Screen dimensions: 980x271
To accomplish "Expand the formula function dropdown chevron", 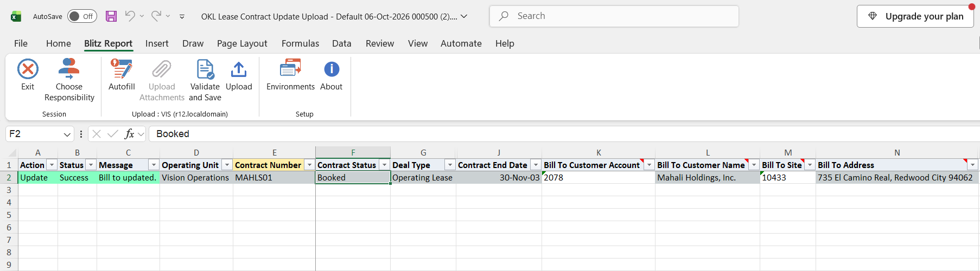I will coord(141,134).
